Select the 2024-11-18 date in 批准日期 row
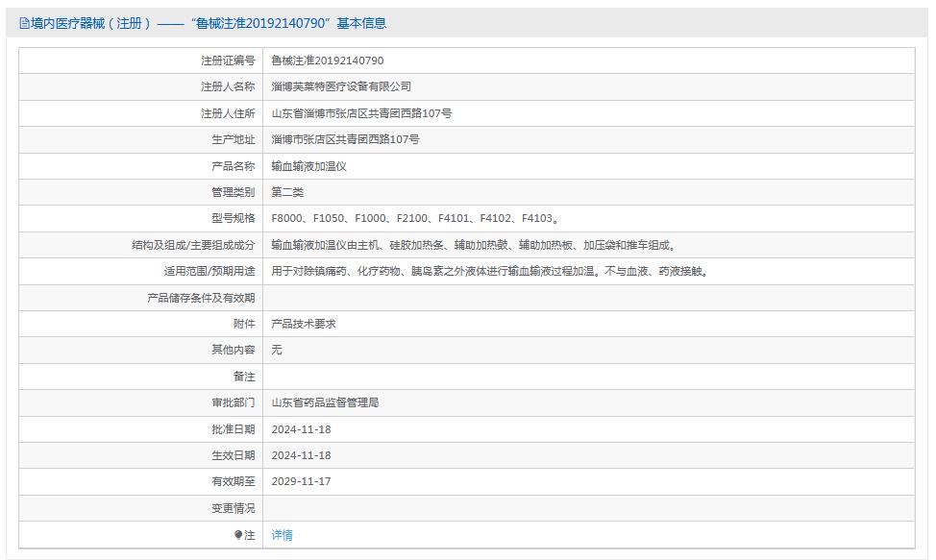Image resolution: width=936 pixels, height=560 pixels. tap(301, 429)
